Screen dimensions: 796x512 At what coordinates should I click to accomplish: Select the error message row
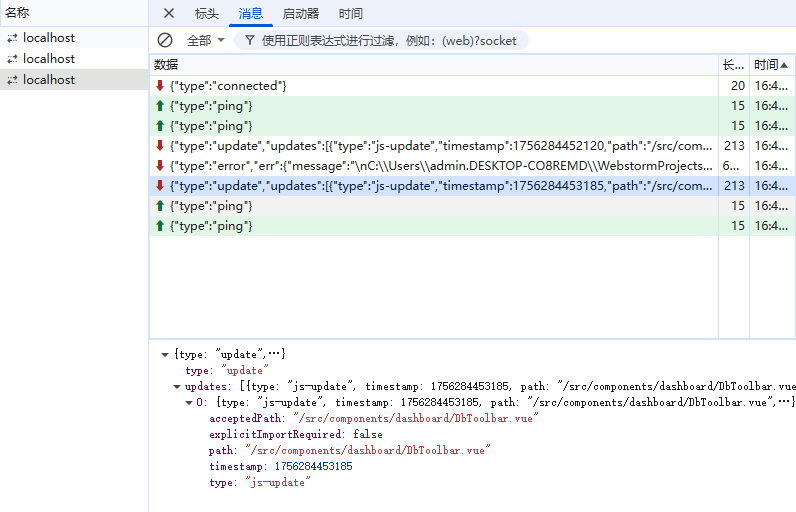pos(434,166)
